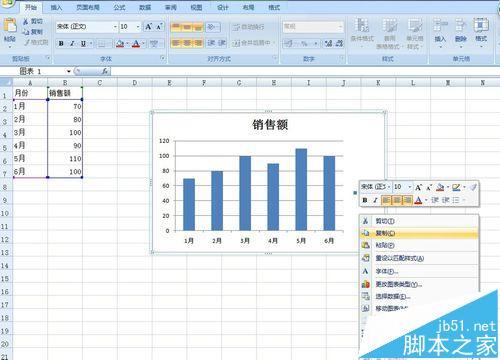Open the number format (常规) dropdown
Image resolution: width=500 pixels, height=360 pixels.
pyautogui.click(x=340, y=27)
